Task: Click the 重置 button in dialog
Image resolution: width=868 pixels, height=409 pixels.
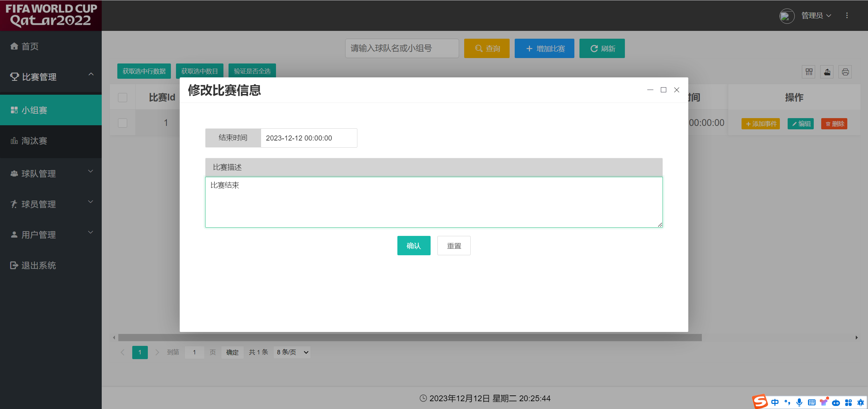Action: click(454, 246)
